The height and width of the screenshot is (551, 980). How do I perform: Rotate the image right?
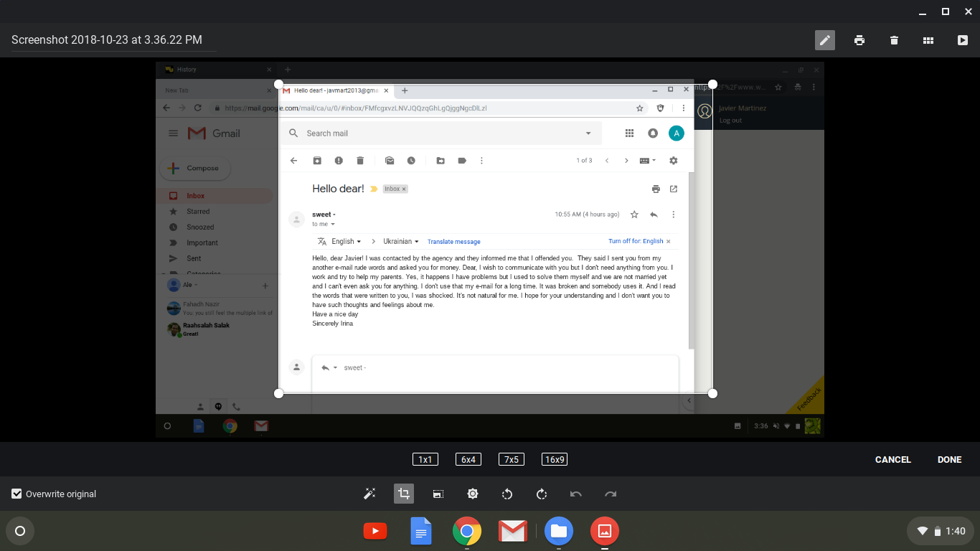542,494
